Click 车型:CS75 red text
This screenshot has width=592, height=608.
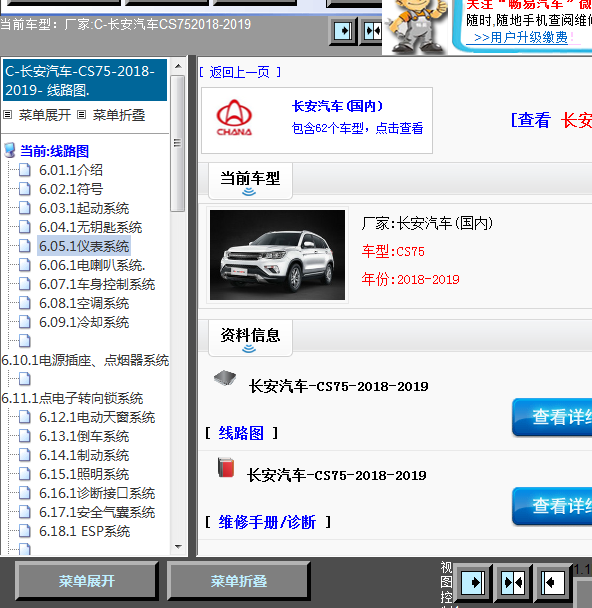(393, 251)
